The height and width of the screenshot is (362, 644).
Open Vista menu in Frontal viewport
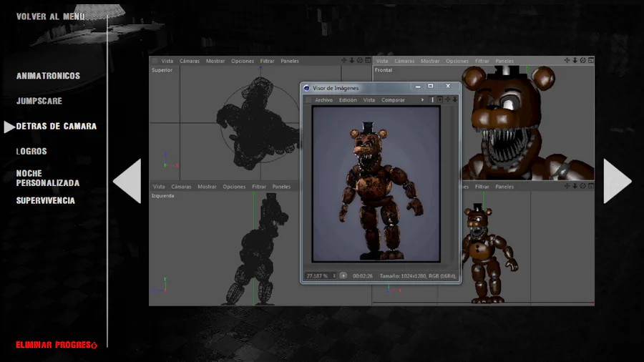[382, 61]
